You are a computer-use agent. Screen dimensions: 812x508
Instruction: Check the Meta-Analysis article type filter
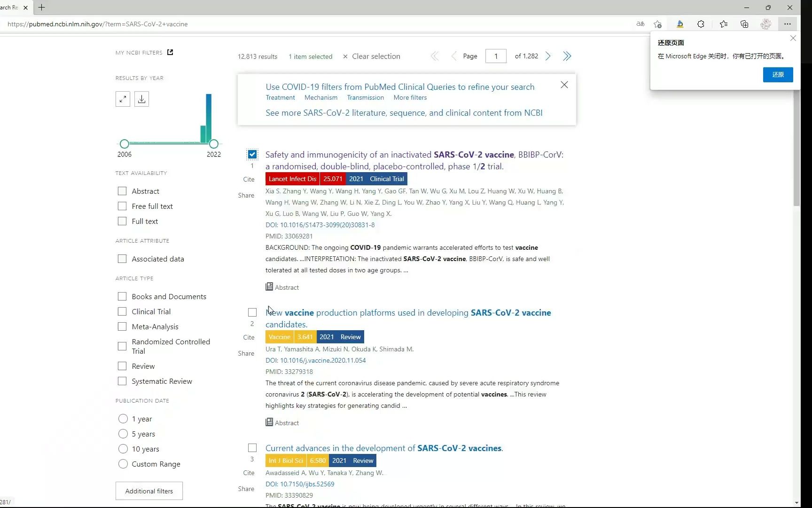(x=122, y=326)
